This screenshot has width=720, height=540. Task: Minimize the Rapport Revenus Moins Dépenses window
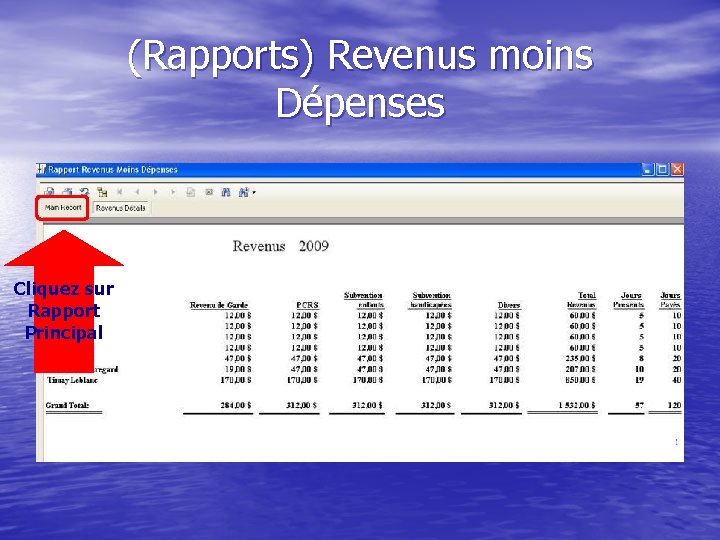point(647,169)
